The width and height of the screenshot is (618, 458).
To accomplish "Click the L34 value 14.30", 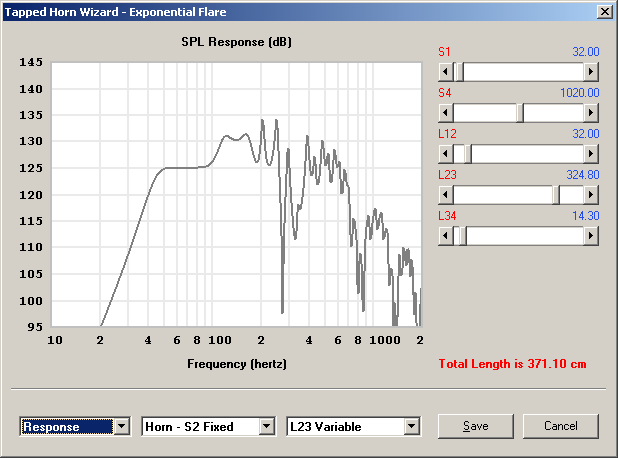I will [586, 216].
